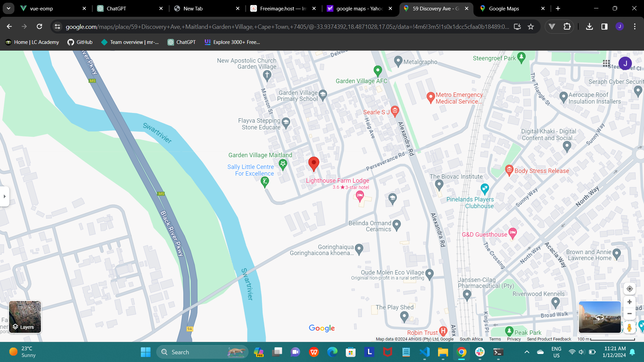Click the Show Your Location button
Screen dimensions: 644x362
pos(630,289)
